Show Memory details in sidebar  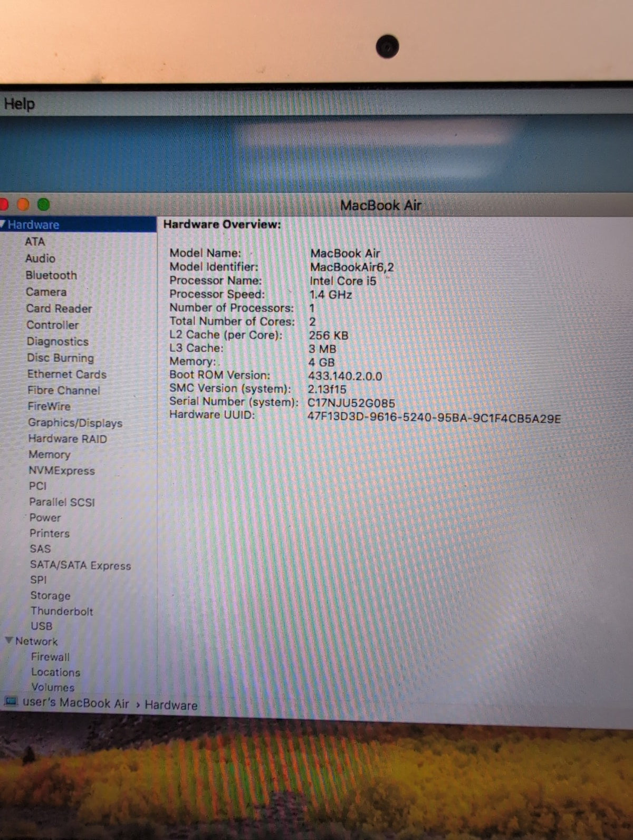49,455
